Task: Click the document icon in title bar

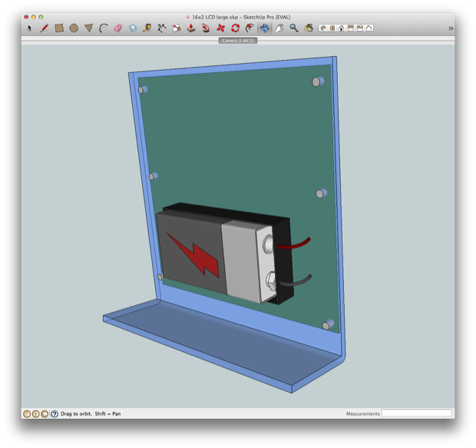Action: tap(187, 18)
